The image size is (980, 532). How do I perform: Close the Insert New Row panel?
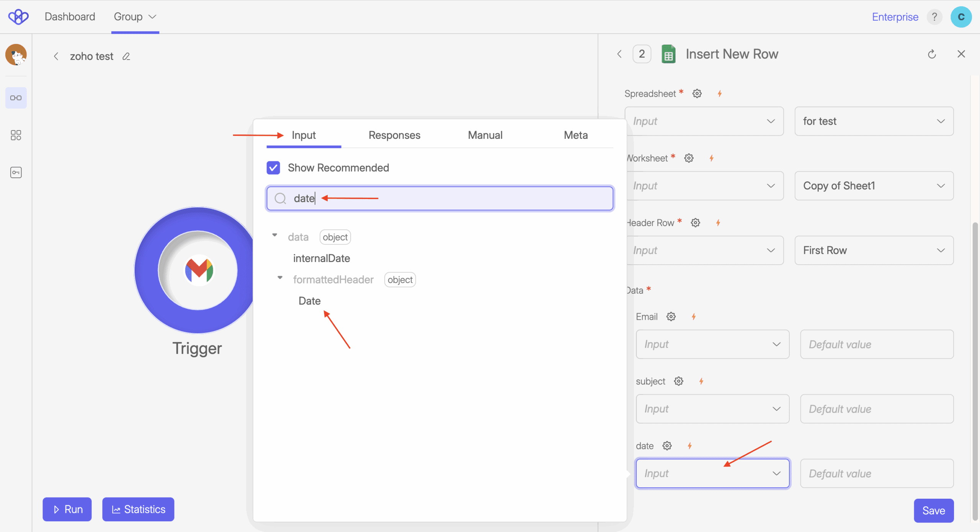[x=961, y=54]
